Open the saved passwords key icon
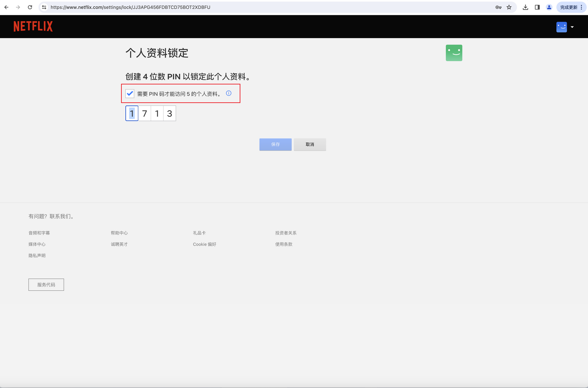The image size is (588, 388). (x=498, y=7)
